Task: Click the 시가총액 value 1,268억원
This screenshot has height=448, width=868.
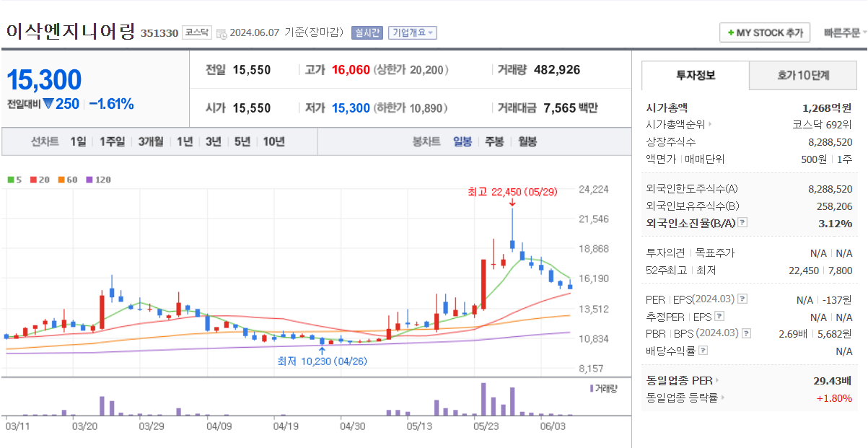Action: coord(827,107)
